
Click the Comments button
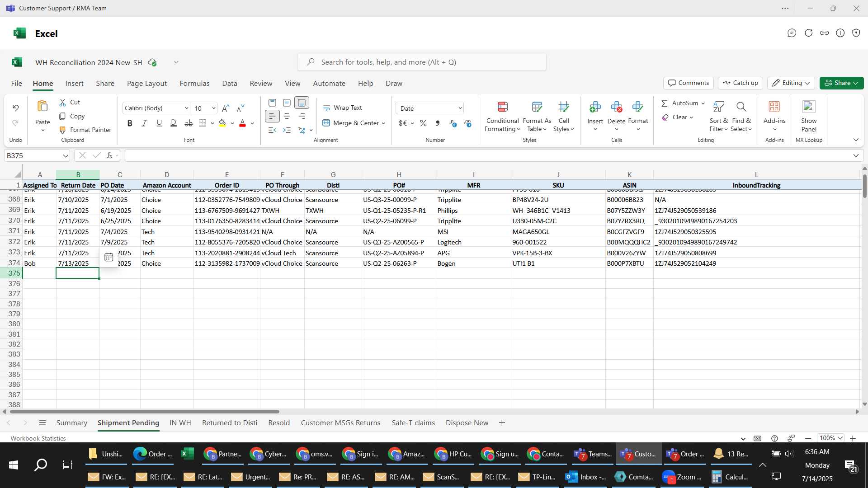(688, 83)
